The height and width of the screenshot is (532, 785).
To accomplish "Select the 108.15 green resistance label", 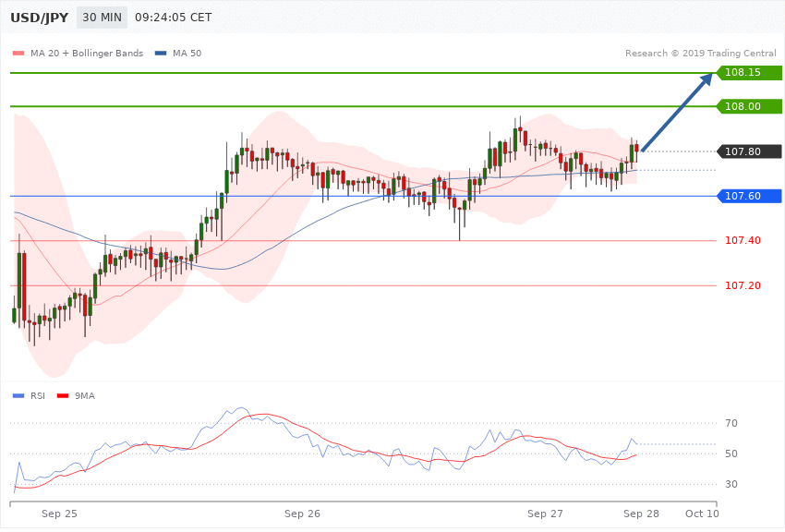I will coord(749,73).
